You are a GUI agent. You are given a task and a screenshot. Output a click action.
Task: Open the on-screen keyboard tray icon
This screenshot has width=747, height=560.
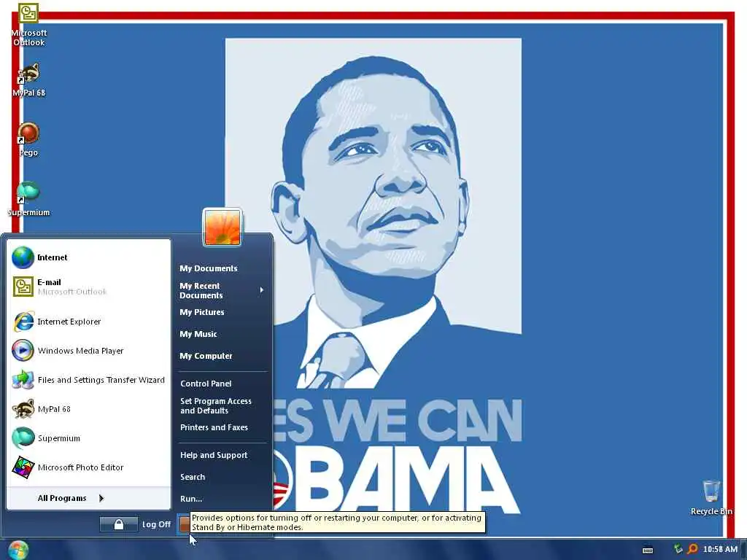[x=648, y=550]
